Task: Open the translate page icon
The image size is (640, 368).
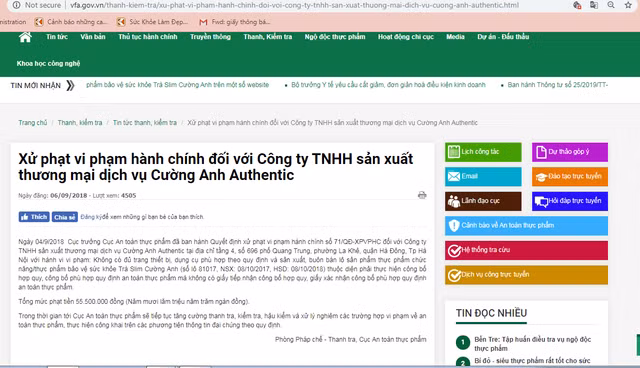Action: pos(593,5)
